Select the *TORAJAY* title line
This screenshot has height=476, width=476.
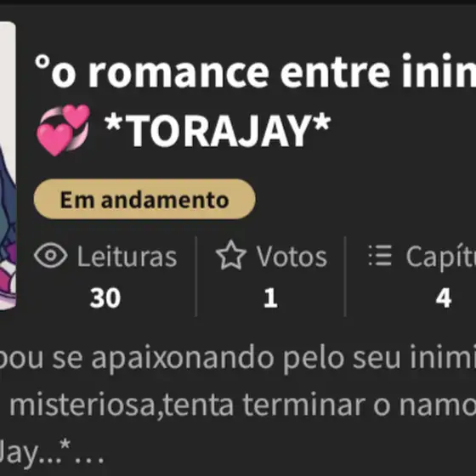218,130
